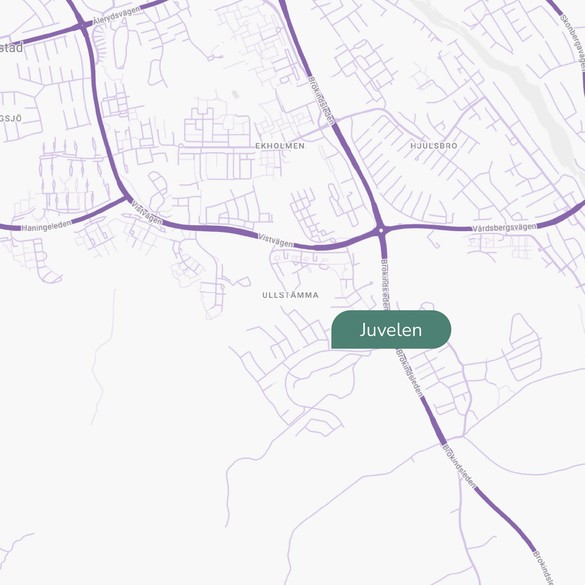
Task: Click the Ålerydsvägen intersection at top left
Action: pos(82,25)
